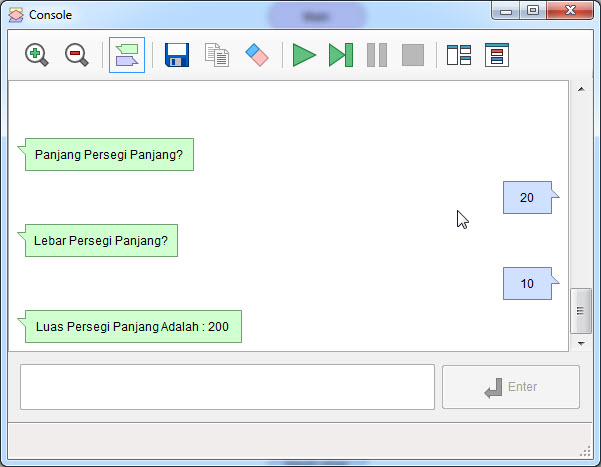Click the Console app icon in title bar
This screenshot has height=467, width=601.
tap(16, 15)
